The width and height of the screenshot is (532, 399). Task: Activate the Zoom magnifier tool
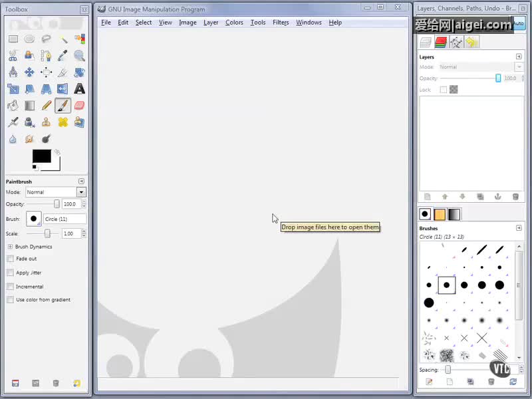(79, 56)
